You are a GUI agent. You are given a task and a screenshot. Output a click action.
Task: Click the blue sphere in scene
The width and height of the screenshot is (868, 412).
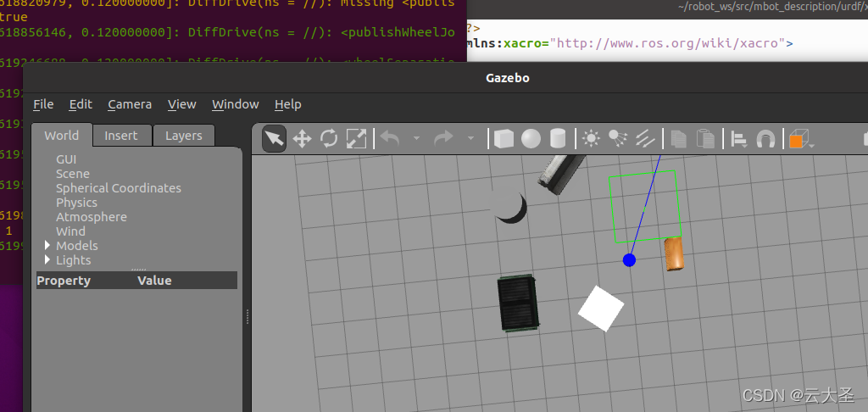[629, 259]
